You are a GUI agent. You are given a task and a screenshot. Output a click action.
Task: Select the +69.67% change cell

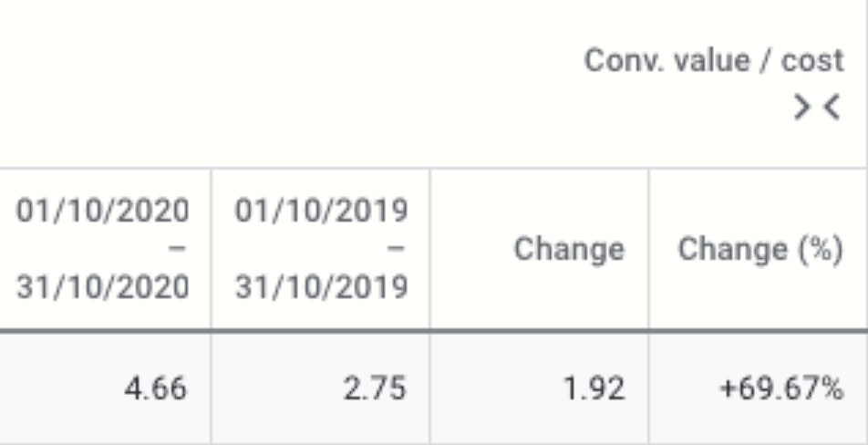[758, 388]
